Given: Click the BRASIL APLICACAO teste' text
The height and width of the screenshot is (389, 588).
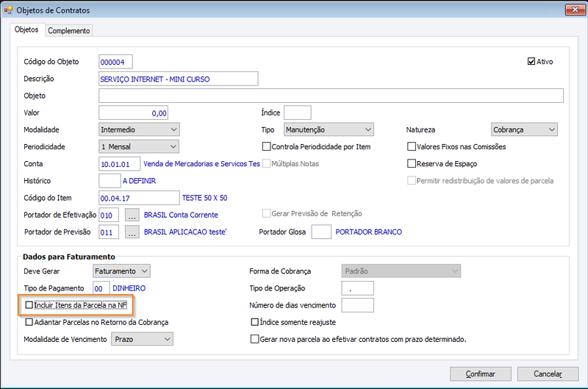Looking at the screenshot, I should pyautogui.click(x=185, y=232).
